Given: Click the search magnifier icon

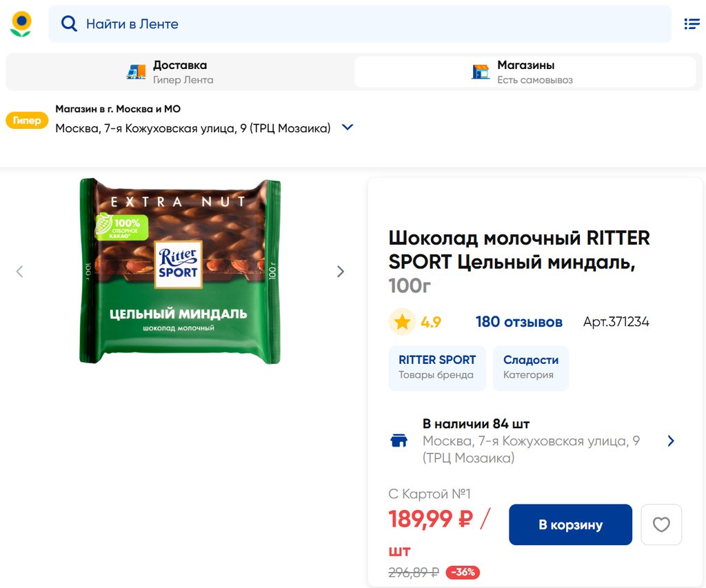Looking at the screenshot, I should tap(69, 24).
